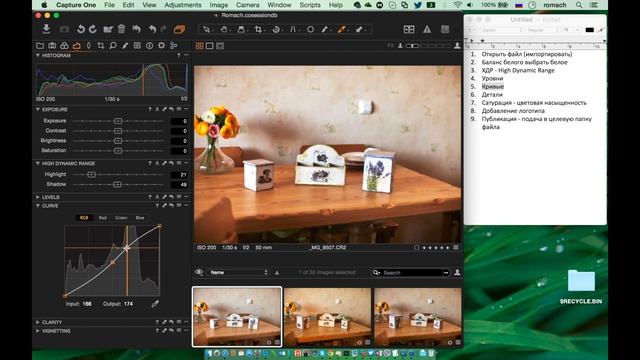Select the Red curve channel
This screenshot has width=640, height=360.
(x=102, y=218)
